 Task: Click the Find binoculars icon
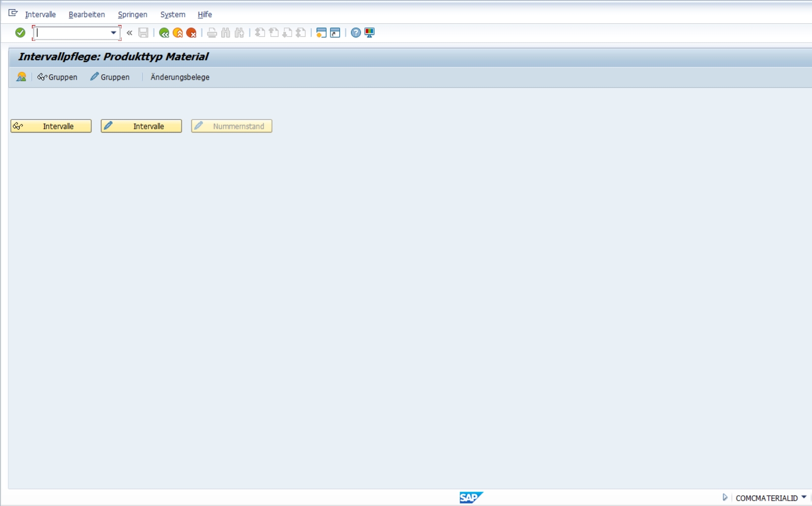[226, 33]
